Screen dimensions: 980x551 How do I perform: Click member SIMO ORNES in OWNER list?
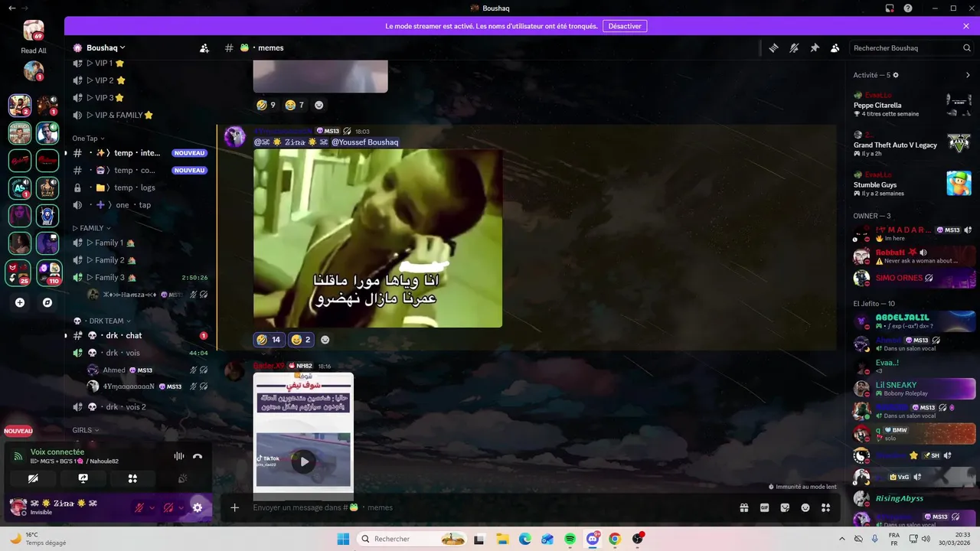pos(913,278)
